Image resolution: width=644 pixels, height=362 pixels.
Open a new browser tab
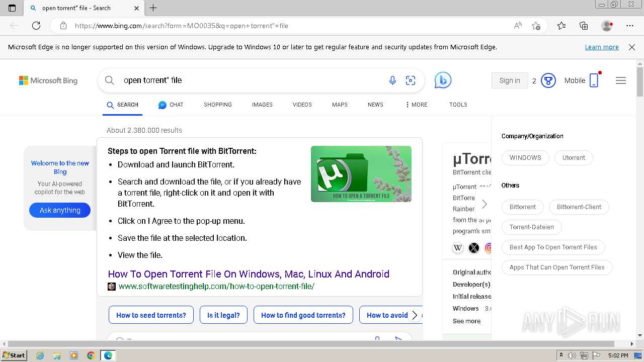(x=153, y=8)
